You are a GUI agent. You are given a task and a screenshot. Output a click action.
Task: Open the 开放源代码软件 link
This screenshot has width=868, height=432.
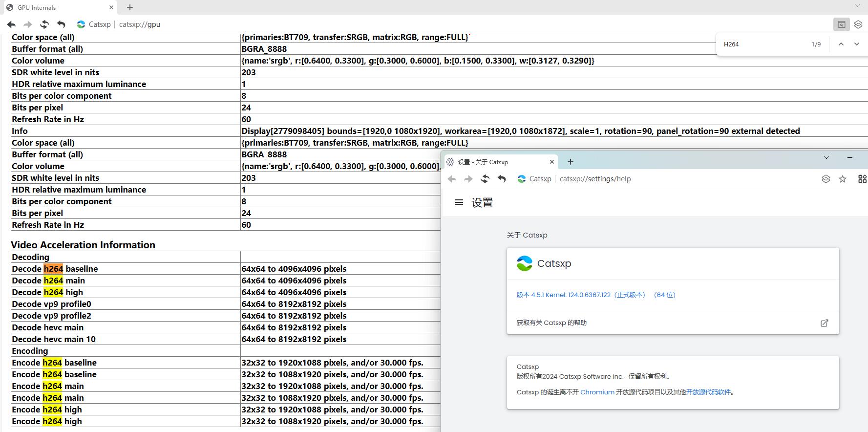pyautogui.click(x=708, y=392)
